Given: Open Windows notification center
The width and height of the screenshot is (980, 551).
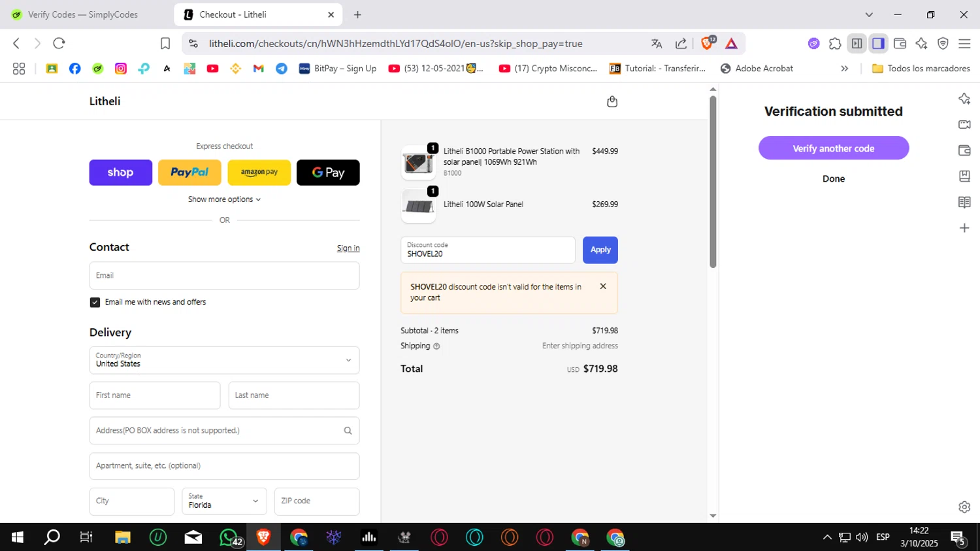Looking at the screenshot, I should click(958, 538).
